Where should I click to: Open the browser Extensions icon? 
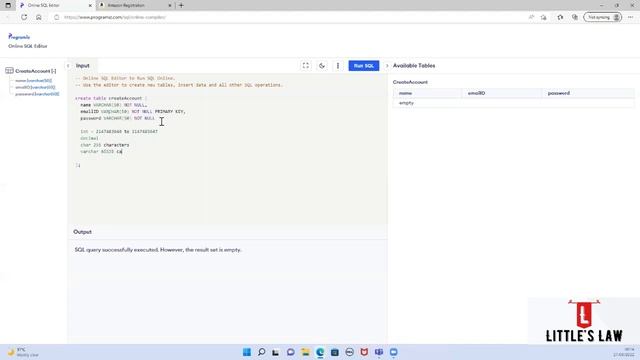560,17
